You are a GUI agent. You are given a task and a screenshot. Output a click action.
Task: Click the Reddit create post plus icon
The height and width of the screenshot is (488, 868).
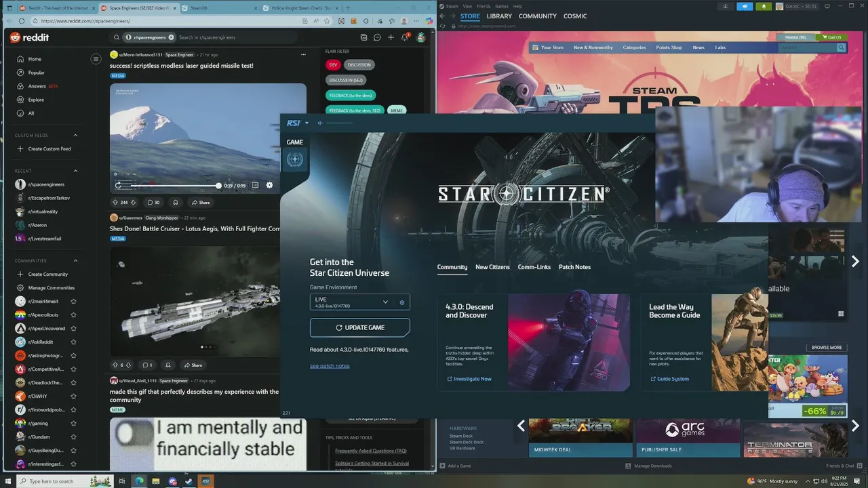(x=391, y=37)
